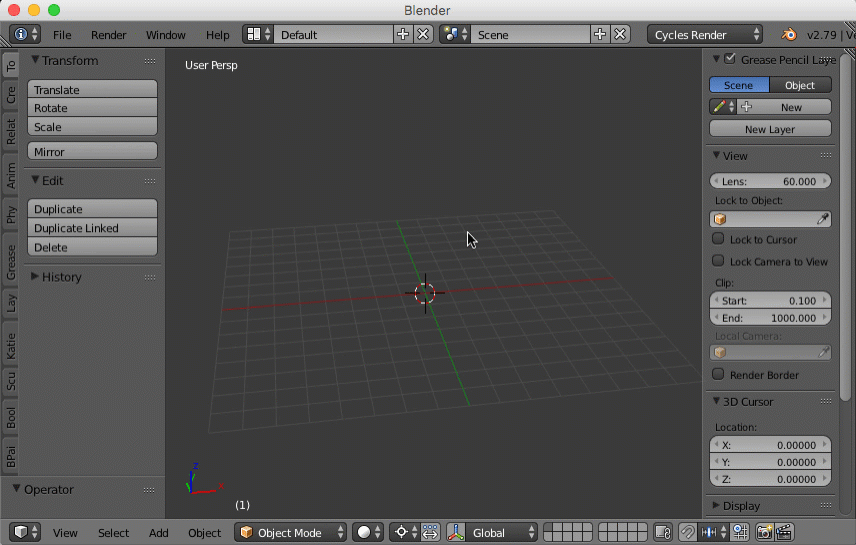Enable Lock Camera to View

[718, 261]
